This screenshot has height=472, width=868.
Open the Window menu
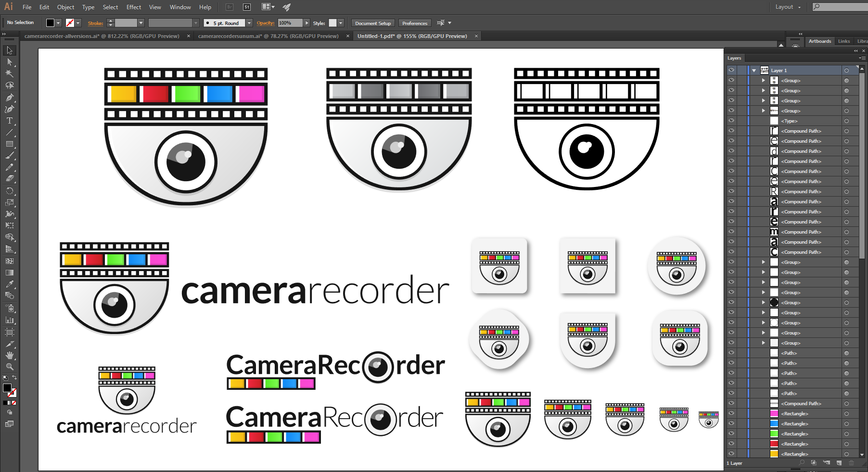pyautogui.click(x=180, y=7)
